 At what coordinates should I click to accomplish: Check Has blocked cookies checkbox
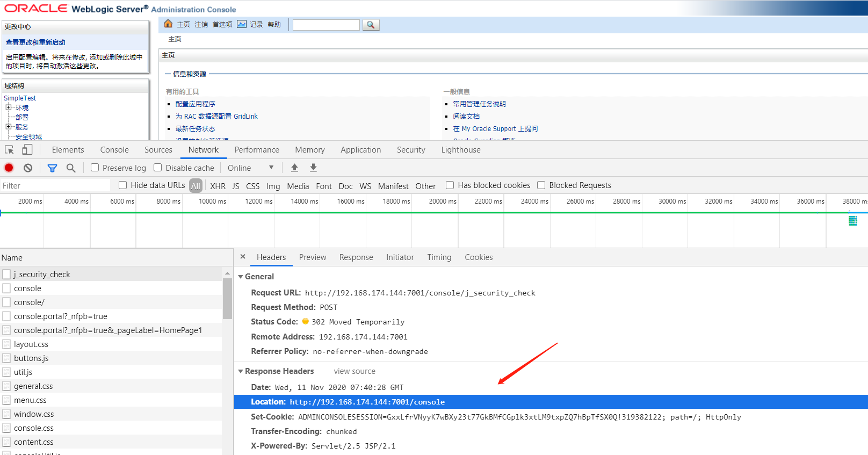pos(450,185)
